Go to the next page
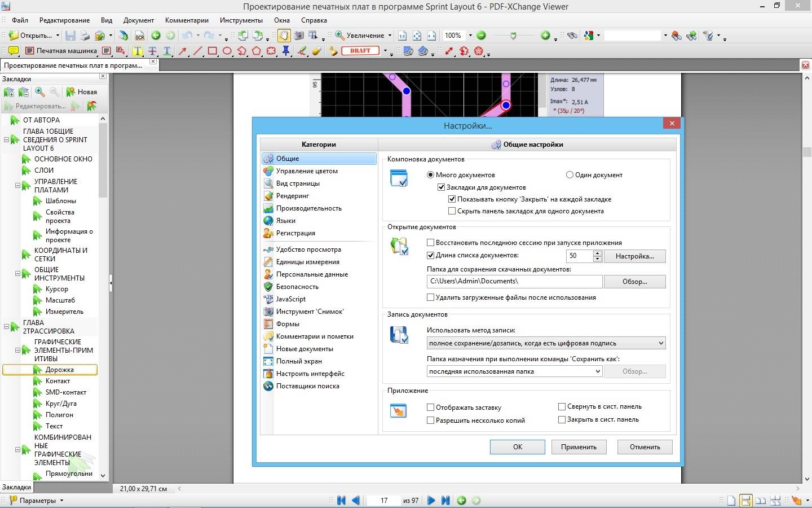This screenshot has height=508, width=812. click(431, 500)
